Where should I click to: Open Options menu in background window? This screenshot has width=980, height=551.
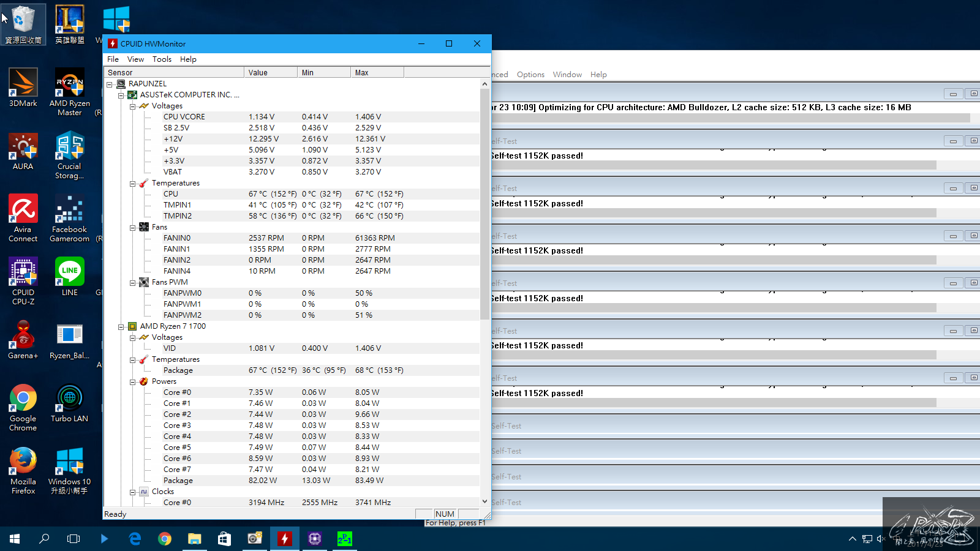click(530, 75)
